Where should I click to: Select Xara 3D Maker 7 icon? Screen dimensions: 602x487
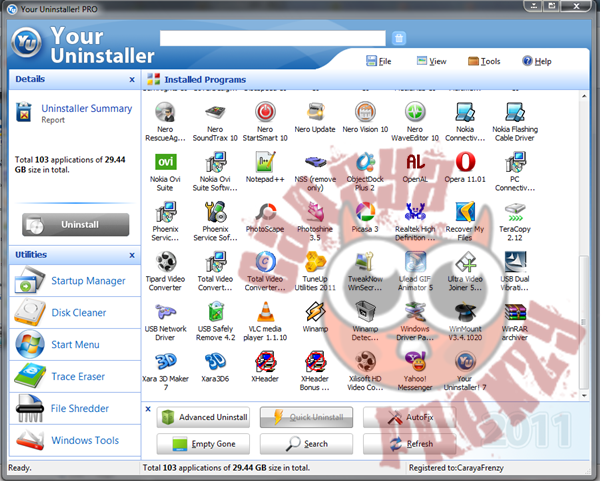coord(165,362)
